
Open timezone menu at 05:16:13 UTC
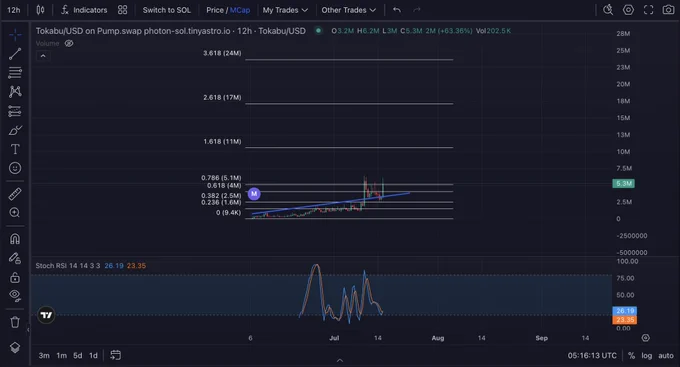pyautogui.click(x=592, y=355)
